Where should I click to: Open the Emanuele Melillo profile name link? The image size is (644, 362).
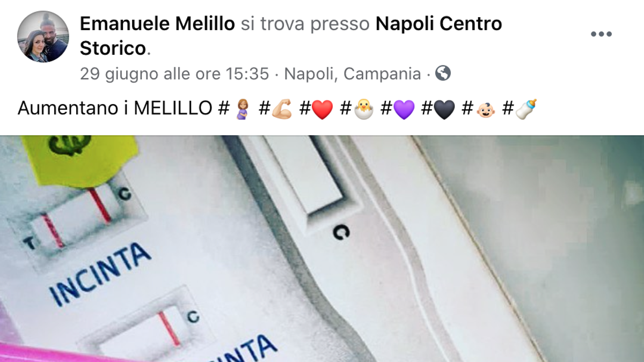[x=157, y=24]
